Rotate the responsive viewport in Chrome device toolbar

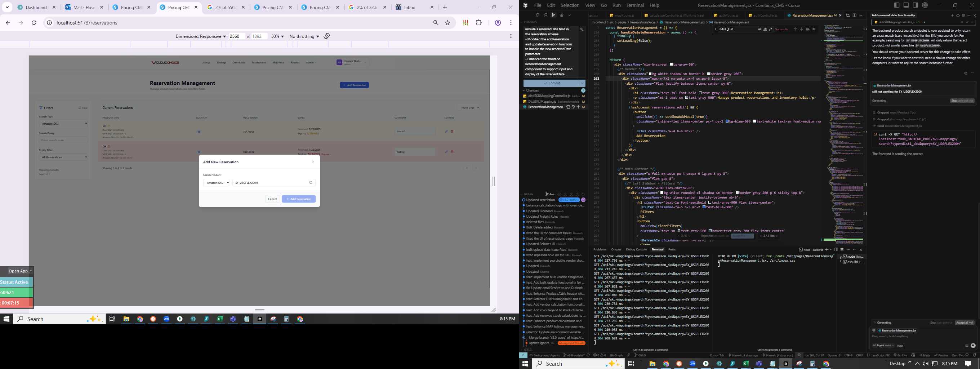click(327, 36)
